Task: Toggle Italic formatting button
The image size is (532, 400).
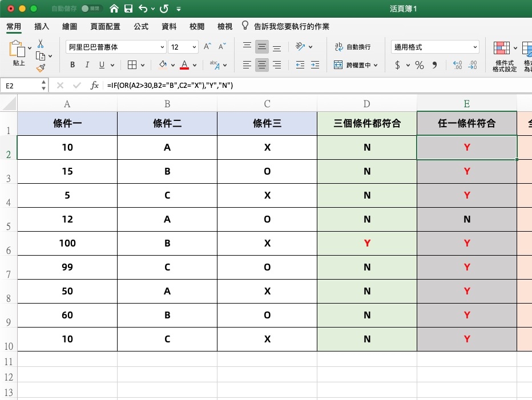Action: [x=87, y=65]
